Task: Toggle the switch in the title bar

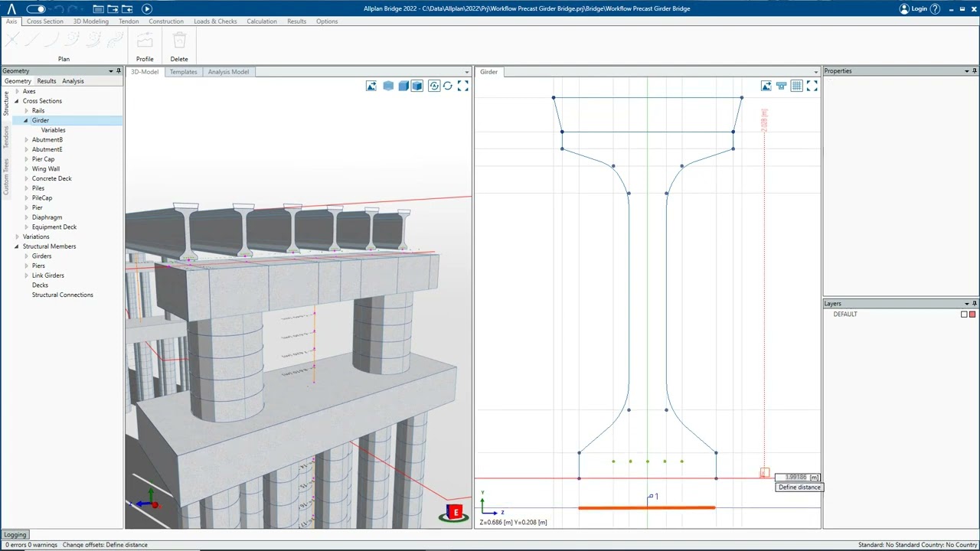Action: tap(36, 9)
